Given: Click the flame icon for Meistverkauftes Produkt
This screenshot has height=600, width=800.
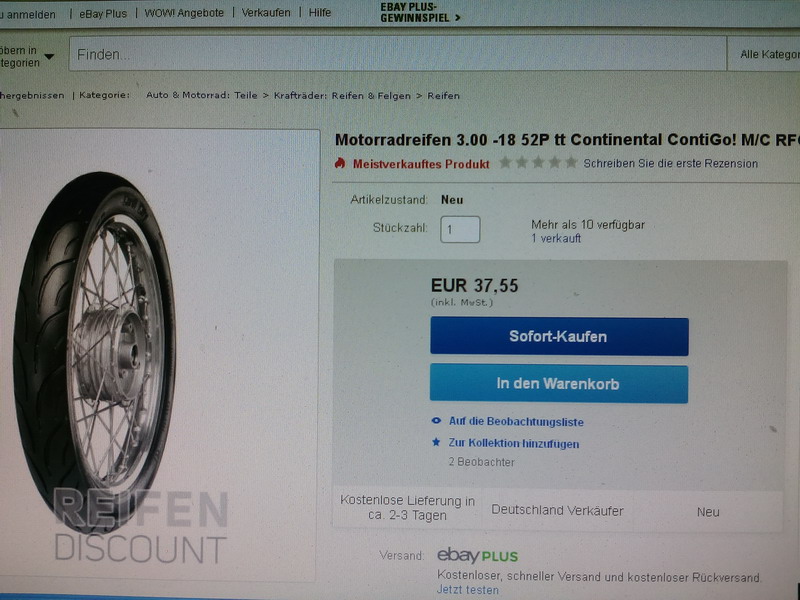Looking at the screenshot, I should tap(340, 163).
